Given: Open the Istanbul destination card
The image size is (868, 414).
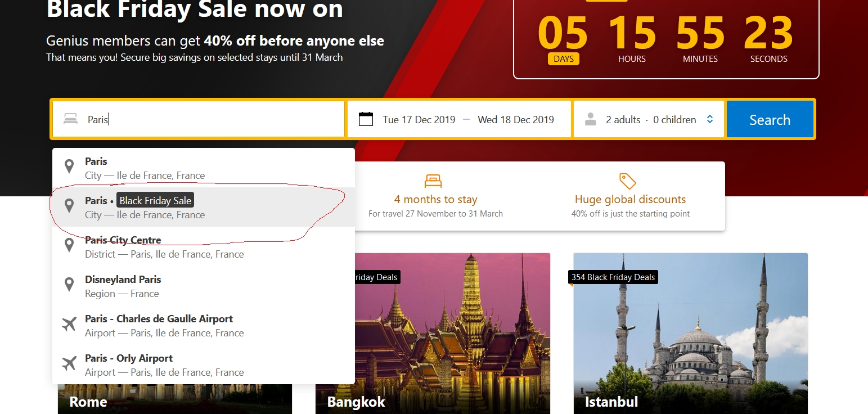Looking at the screenshot, I should [x=691, y=334].
